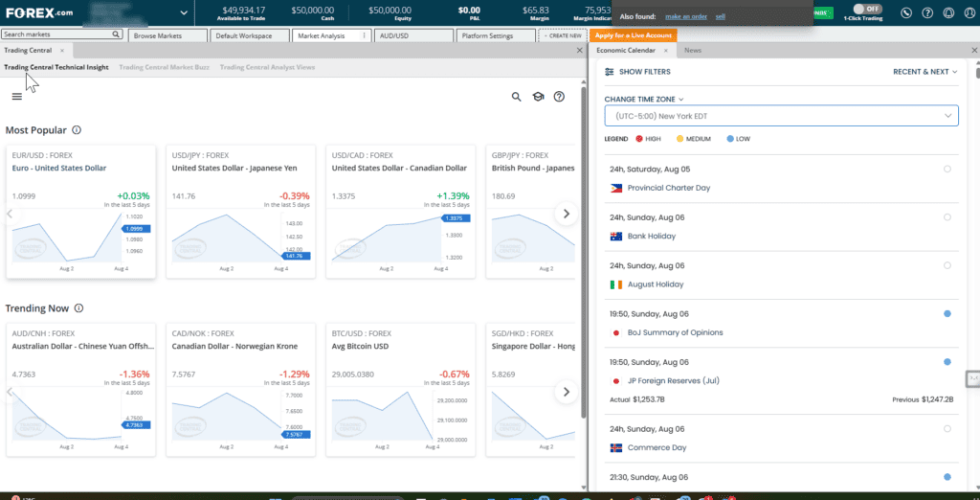
Task: Click the Provincial Charter Day event name
Action: point(669,188)
